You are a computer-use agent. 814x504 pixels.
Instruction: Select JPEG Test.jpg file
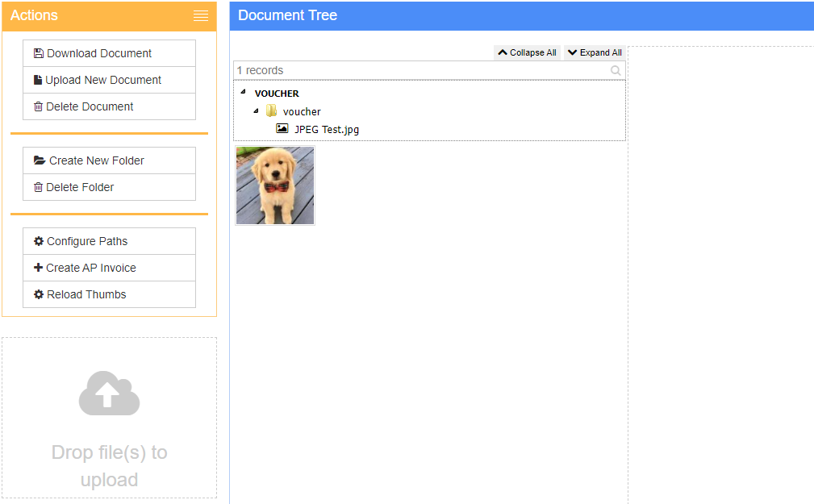tap(327, 129)
